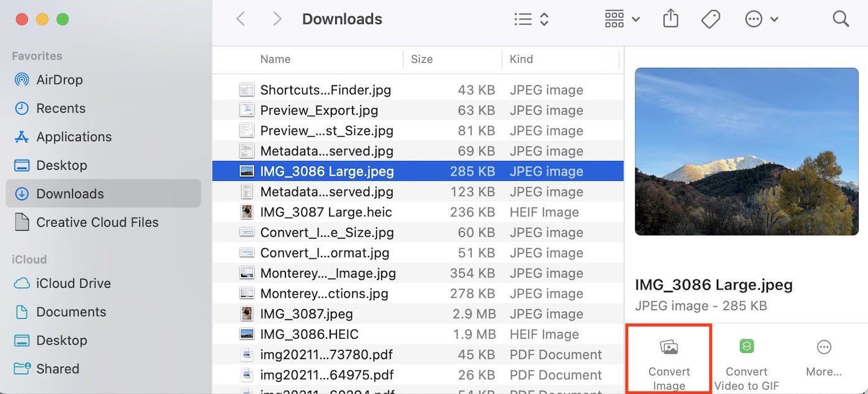Click Convert Video to GIF action

746,359
